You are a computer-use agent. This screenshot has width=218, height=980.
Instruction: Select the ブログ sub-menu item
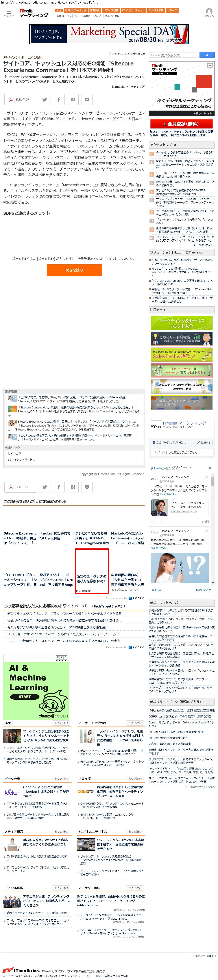coord(97,16)
